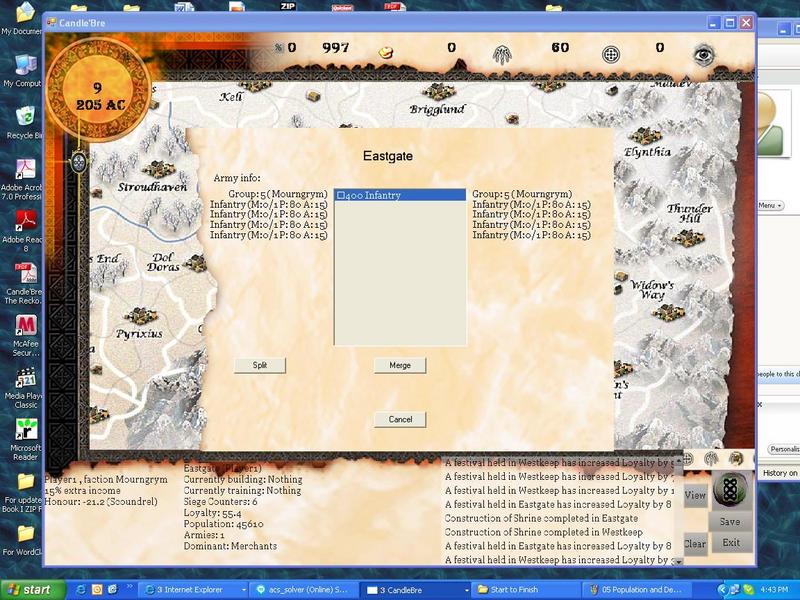Open the 3 CandleBre taskbar group
Screen dimensions: 800x600
[415, 590]
